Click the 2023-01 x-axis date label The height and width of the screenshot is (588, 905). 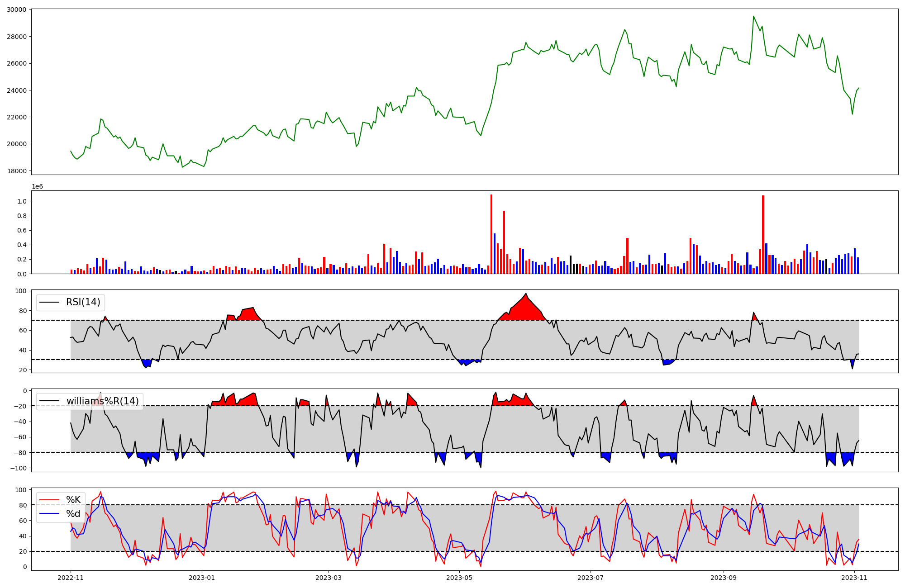202,578
